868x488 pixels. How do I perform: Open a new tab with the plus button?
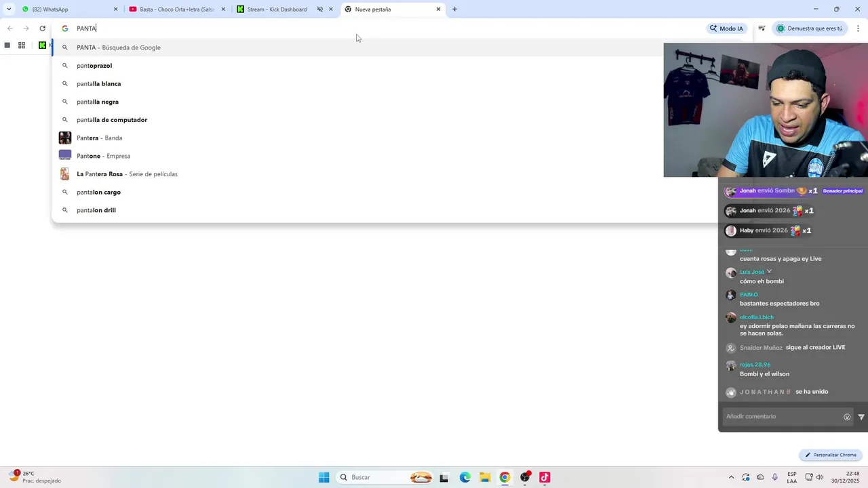tap(454, 9)
